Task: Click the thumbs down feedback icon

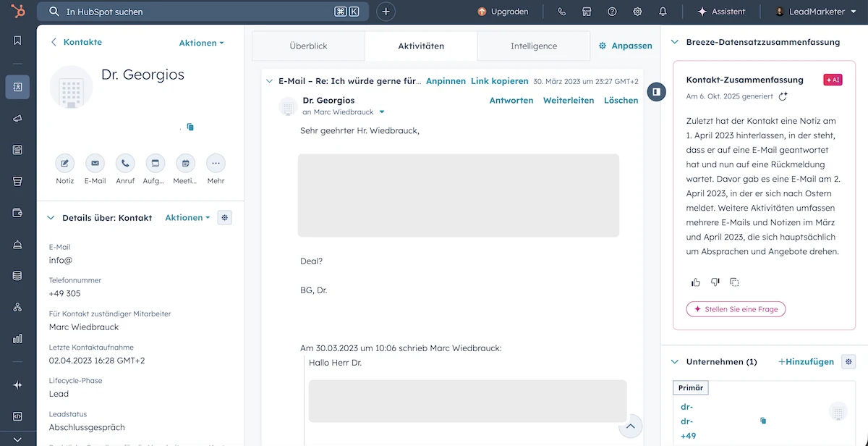Action: 715,282
